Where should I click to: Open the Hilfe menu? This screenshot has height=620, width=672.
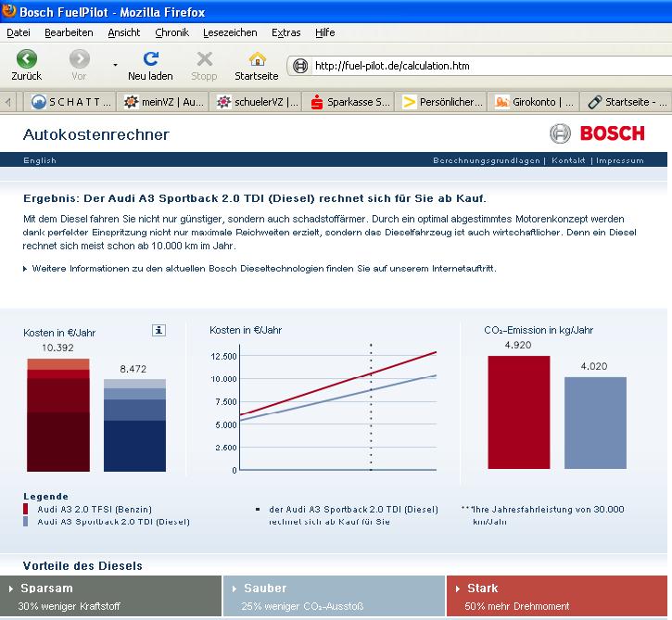(324, 32)
